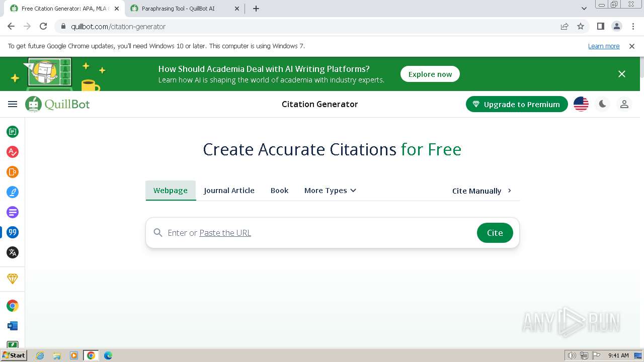Open QuillBot for Word sidebar icon
Screen dimensions: 644x362
(x=13, y=326)
